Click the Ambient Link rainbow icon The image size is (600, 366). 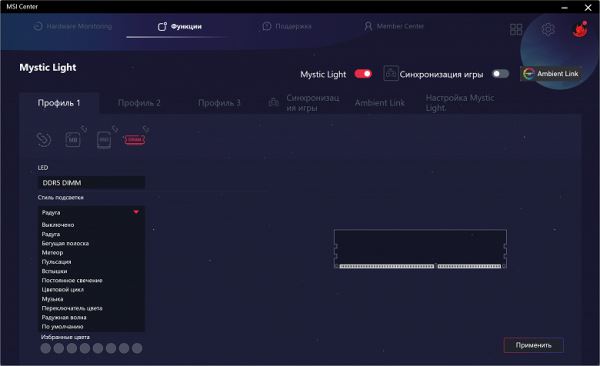tap(528, 74)
